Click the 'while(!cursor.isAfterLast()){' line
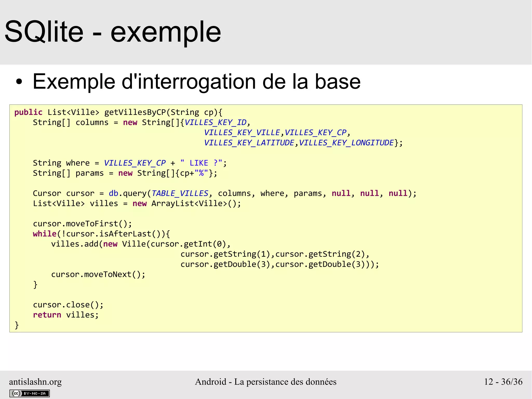Screen dimensions: 532x399 pyautogui.click(x=102, y=234)
